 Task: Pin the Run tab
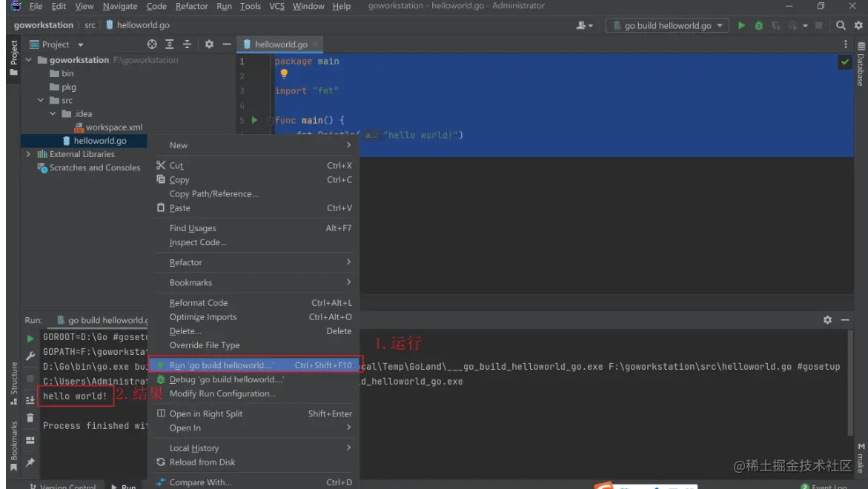point(30,462)
